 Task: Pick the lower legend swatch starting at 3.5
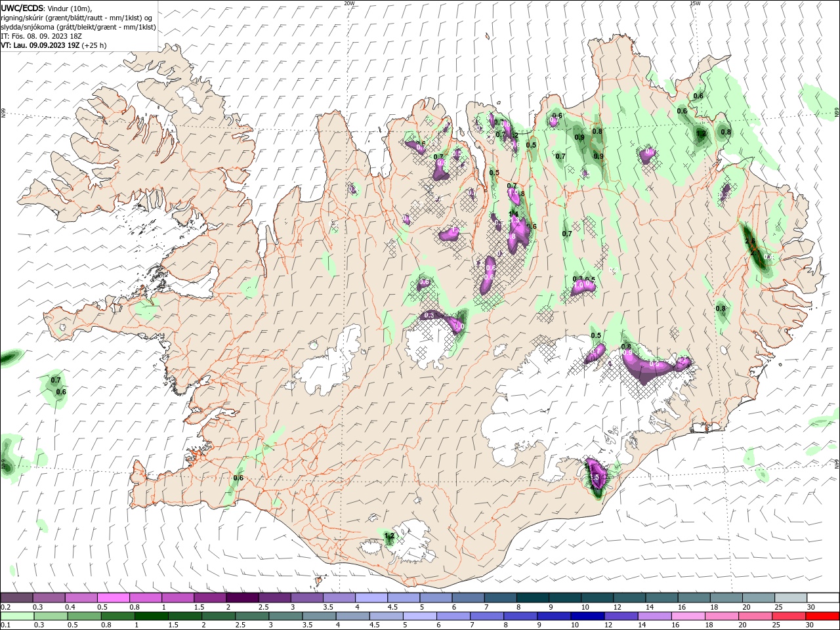(320, 616)
